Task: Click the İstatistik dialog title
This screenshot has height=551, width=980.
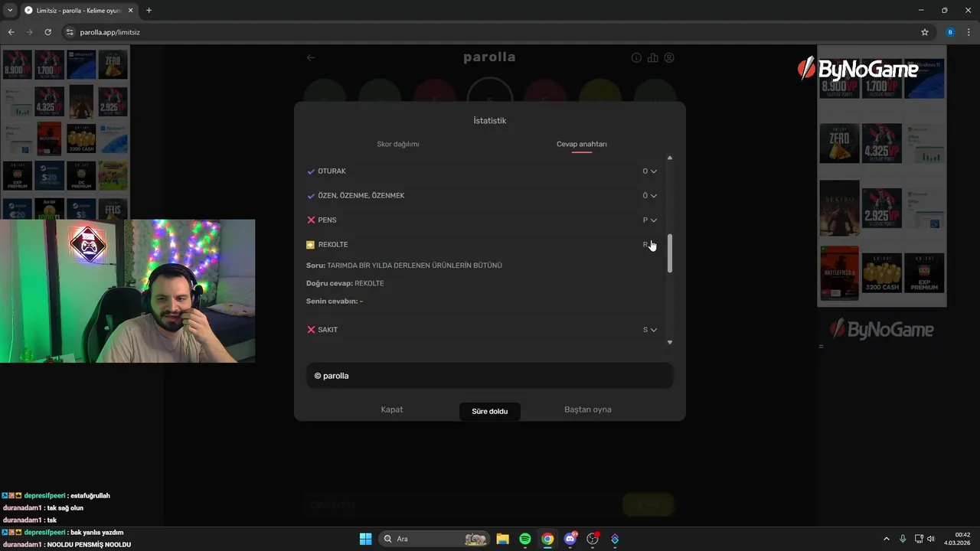Action: pyautogui.click(x=490, y=121)
